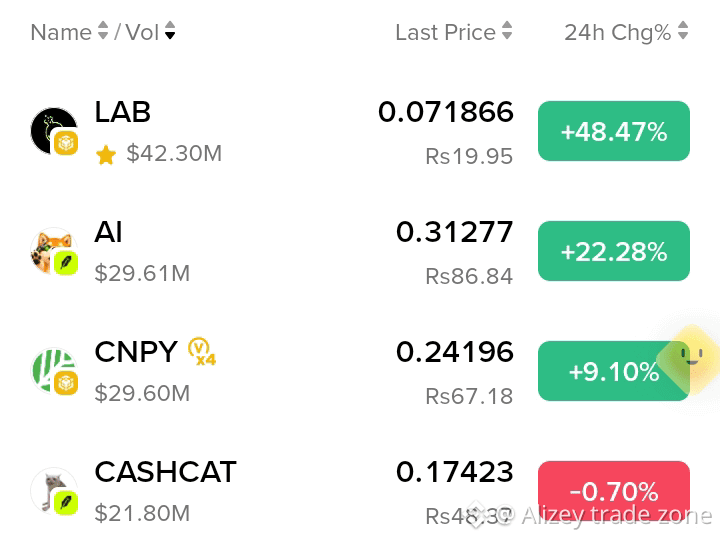Viewport: 720px width, 540px height.
Task: Click the +22.28% change button for AI
Action: click(x=613, y=251)
